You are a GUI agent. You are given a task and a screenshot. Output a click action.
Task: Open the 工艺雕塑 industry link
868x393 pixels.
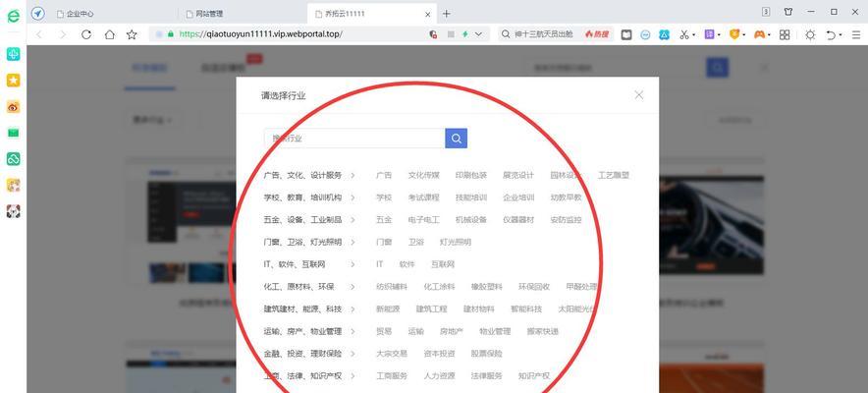614,176
